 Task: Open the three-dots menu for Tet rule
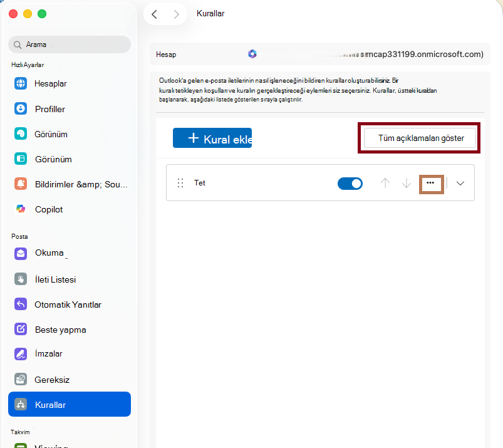[430, 183]
